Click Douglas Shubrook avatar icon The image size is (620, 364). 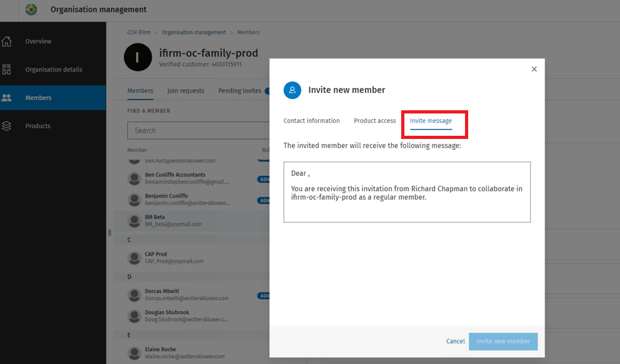[135, 316]
